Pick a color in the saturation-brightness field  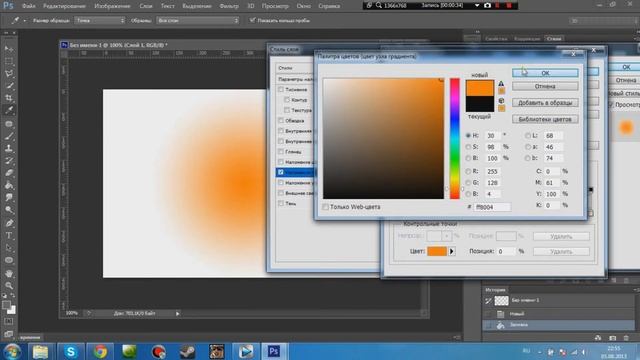384,139
